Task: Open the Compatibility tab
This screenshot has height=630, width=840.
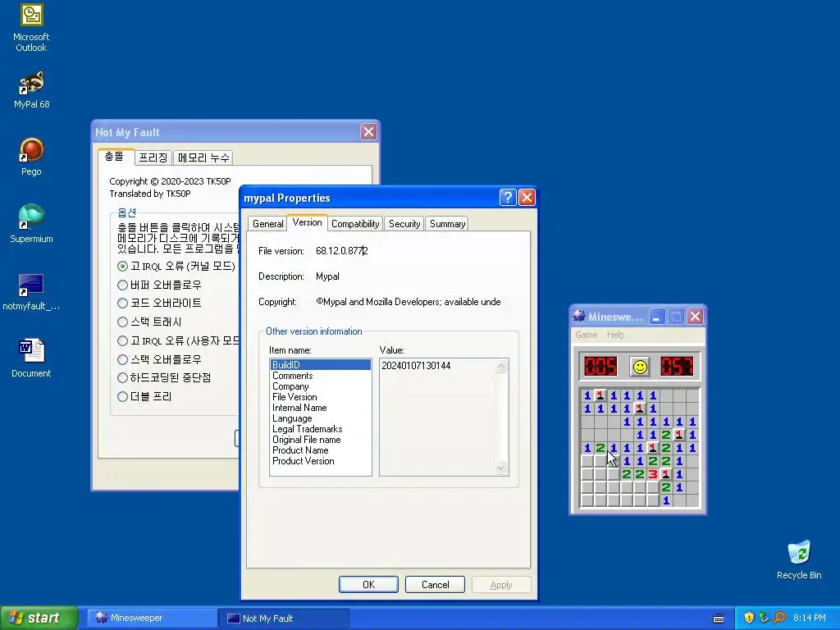Action: coord(355,224)
